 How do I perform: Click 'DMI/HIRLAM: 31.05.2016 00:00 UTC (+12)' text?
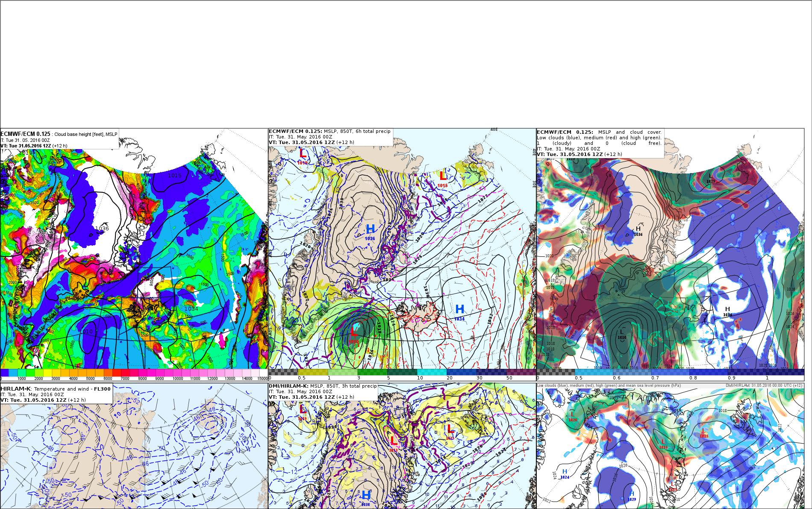(764, 385)
